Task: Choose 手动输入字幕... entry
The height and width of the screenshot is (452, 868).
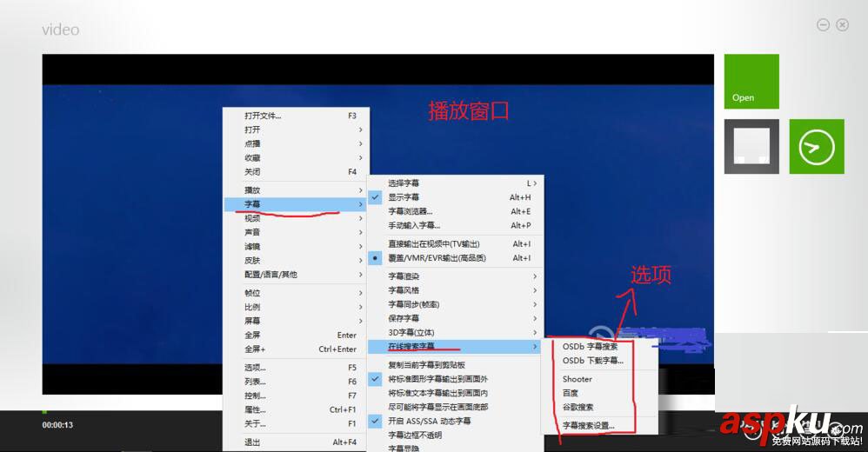Action: pyautogui.click(x=457, y=225)
